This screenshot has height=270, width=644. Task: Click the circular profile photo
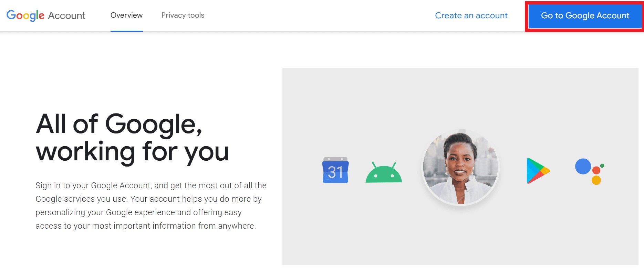460,168
